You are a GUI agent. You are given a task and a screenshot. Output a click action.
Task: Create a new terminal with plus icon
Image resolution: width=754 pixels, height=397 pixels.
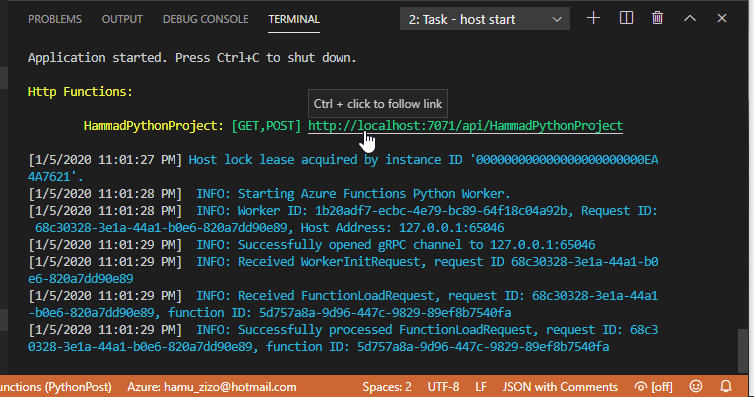point(593,18)
